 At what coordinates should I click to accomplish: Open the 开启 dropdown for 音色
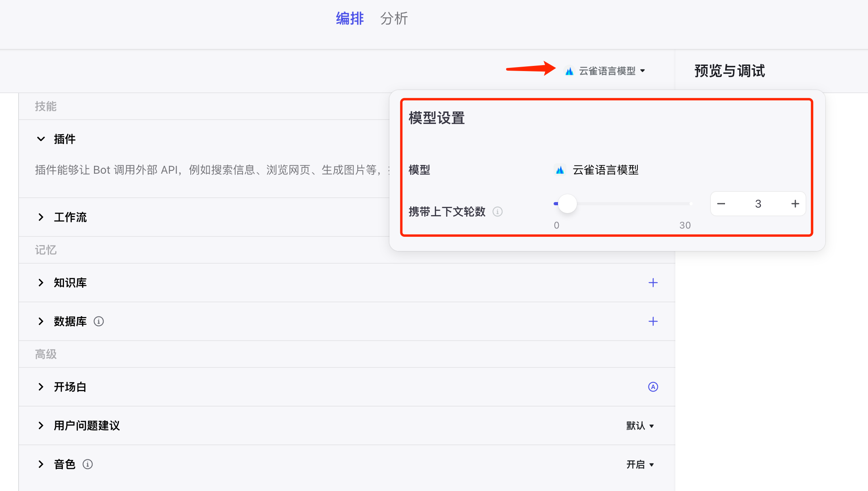point(640,464)
